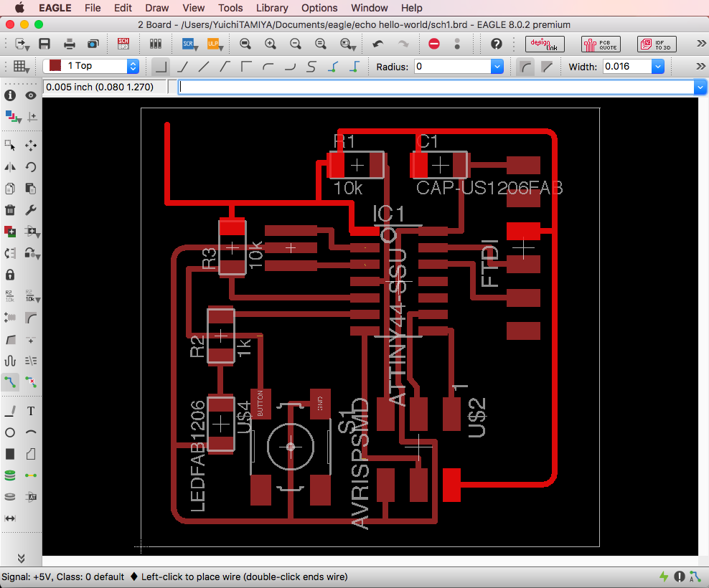The height and width of the screenshot is (588, 709).
Task: Select the Lock tool
Action: [x=10, y=275]
